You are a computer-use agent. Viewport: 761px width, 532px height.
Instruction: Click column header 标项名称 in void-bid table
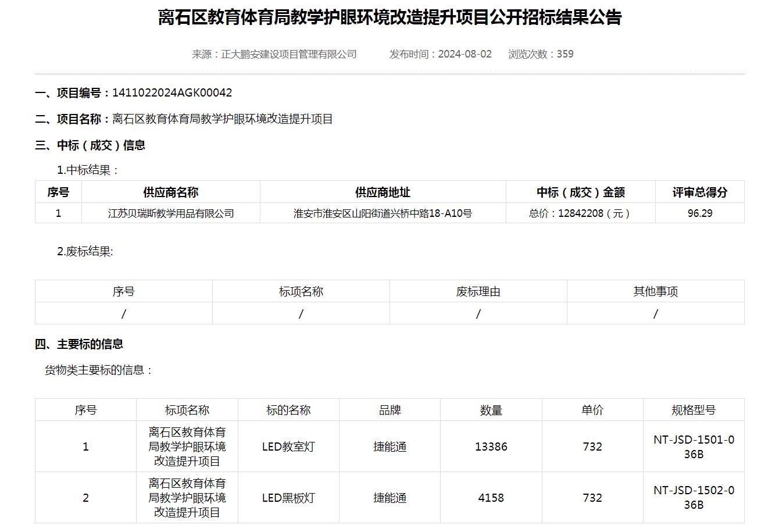[x=301, y=291]
